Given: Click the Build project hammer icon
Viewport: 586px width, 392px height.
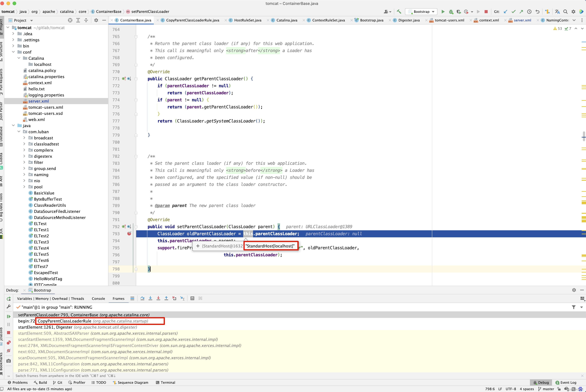Looking at the screenshot, I should click(399, 12).
